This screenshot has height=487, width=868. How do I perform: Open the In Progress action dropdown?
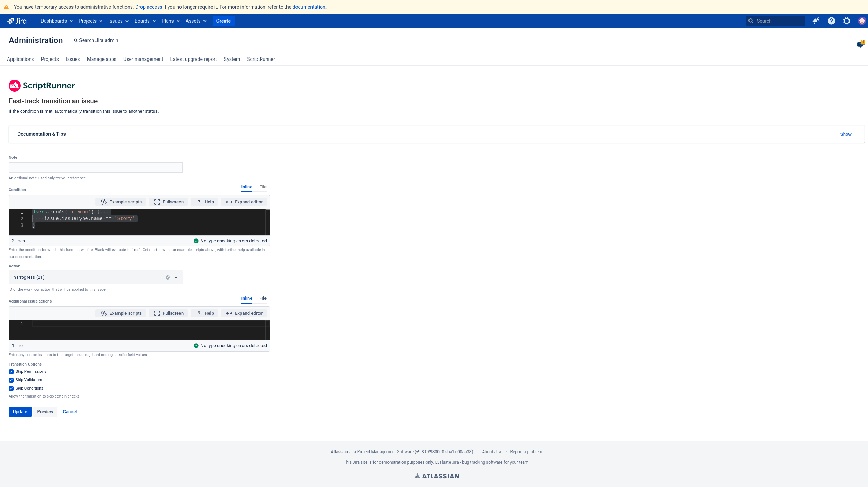(176, 277)
